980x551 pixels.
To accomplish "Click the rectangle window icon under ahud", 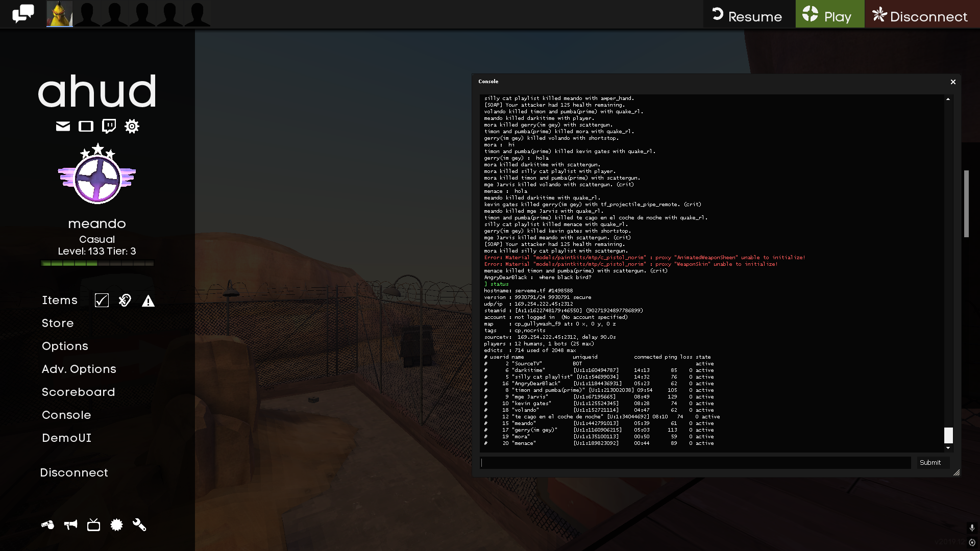I will 86,126.
